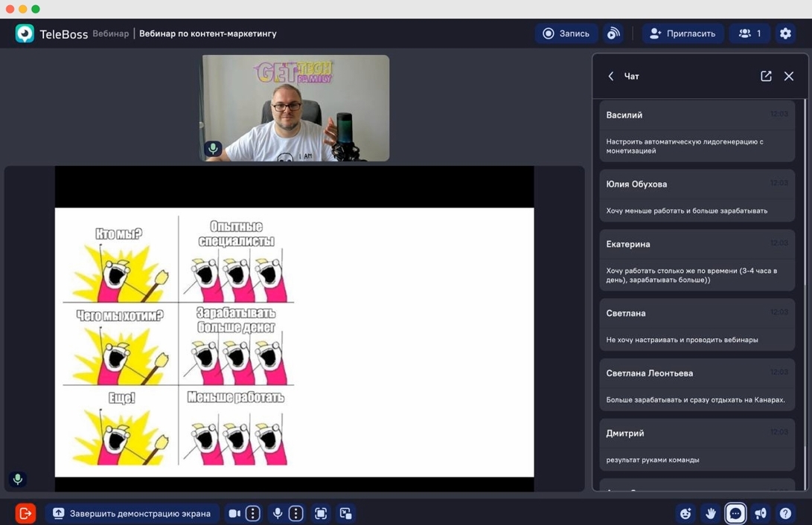This screenshot has width=812, height=525.
Task: Select Василий's chat message
Action: point(697,132)
